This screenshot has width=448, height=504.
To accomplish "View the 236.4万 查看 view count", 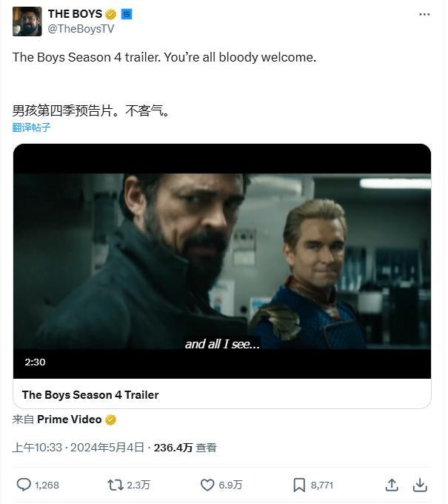I will (185, 448).
